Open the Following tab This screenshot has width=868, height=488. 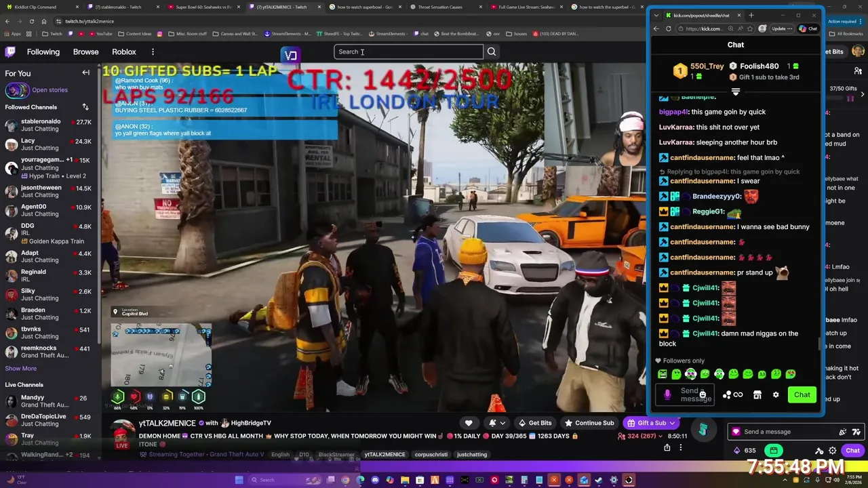43,52
